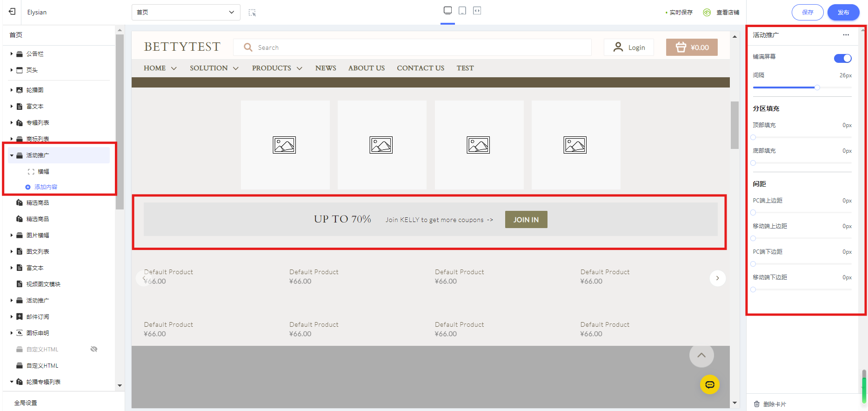Switch to desktop preview icon

pyautogui.click(x=447, y=11)
